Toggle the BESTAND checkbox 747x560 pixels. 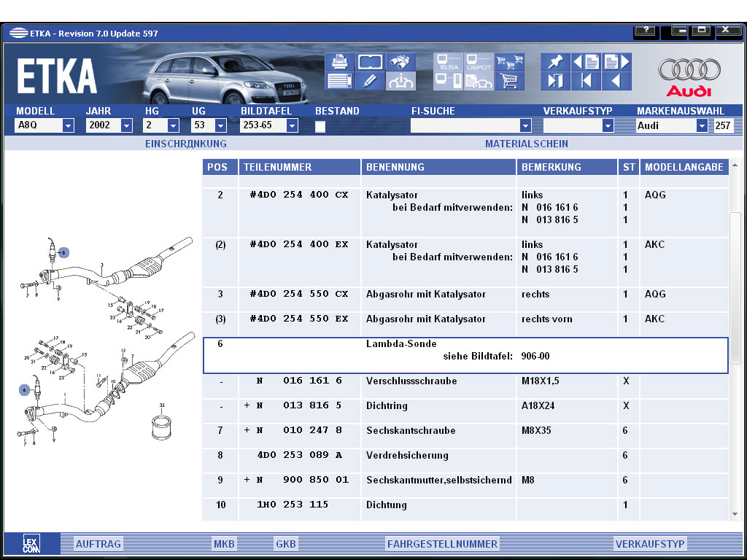(320, 126)
